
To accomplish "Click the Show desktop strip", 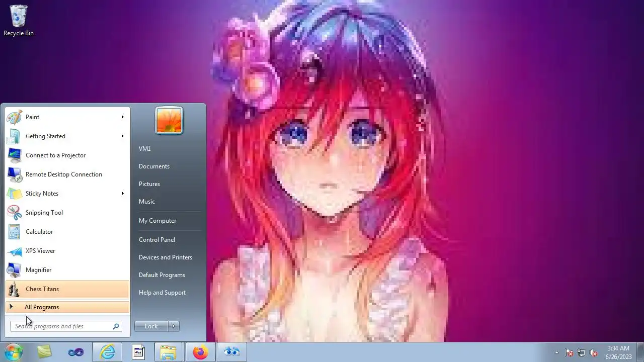I will pyautogui.click(x=640, y=352).
